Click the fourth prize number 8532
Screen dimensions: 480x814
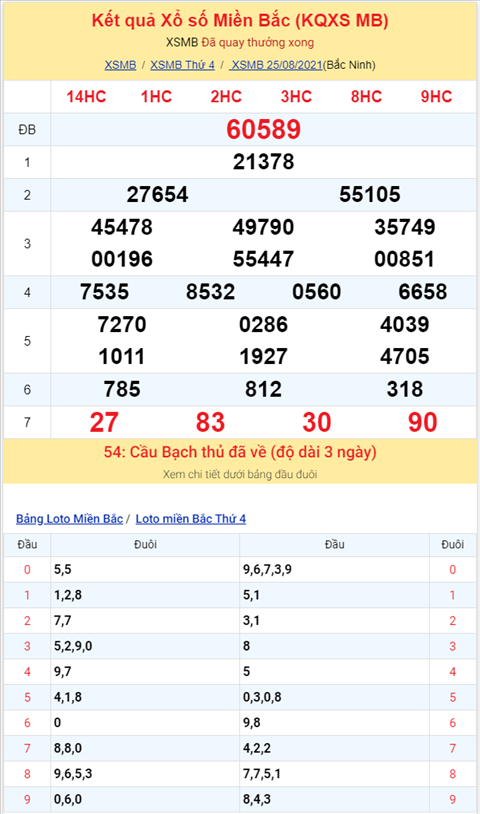(x=211, y=292)
